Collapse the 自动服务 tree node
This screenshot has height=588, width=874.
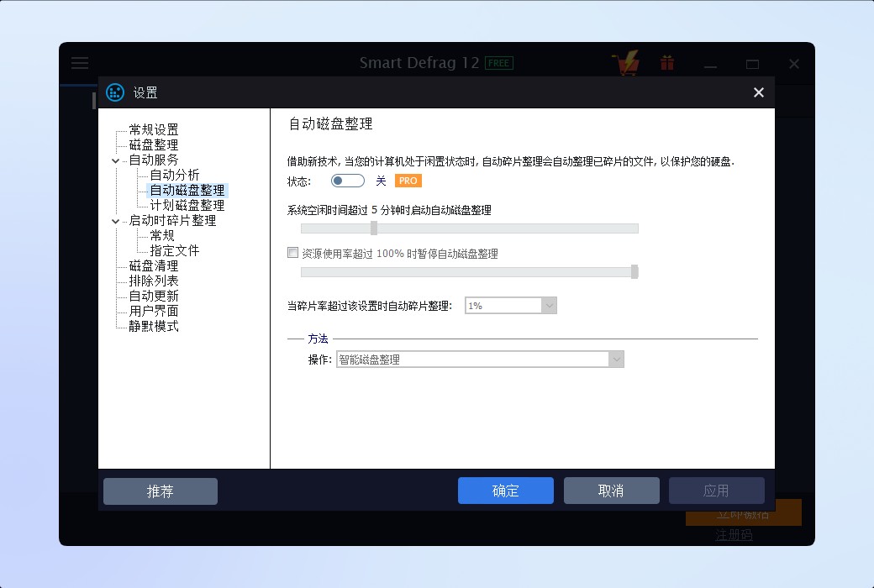click(x=115, y=160)
